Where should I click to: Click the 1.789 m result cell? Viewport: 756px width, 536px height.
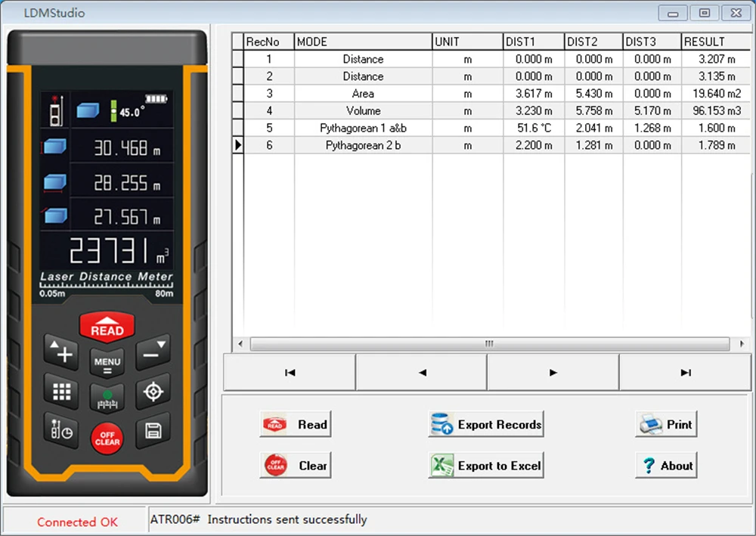tap(717, 145)
